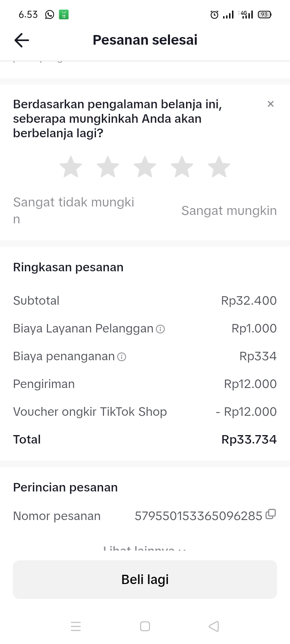The height and width of the screenshot is (644, 290).
Task: Tap the battery indicator in status bar
Action: pos(264,15)
